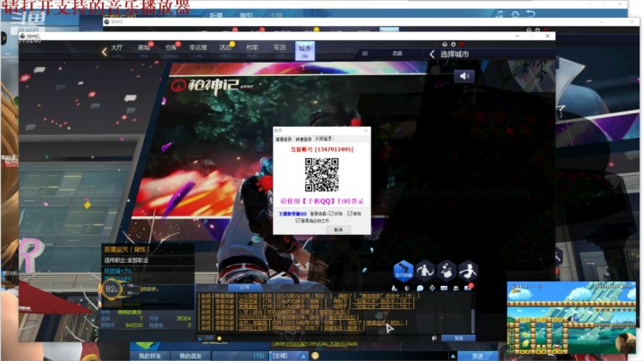The width and height of the screenshot is (644, 361).
Task: Open the 下载 QQ link in login dialog
Action: (292, 214)
